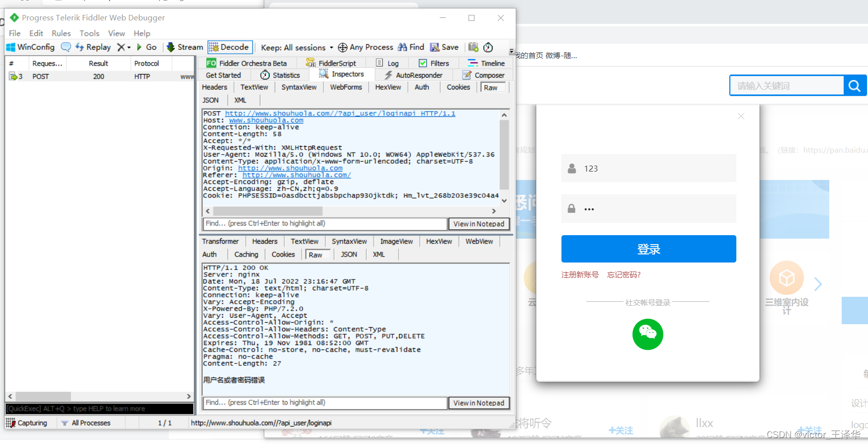The image size is (868, 444).
Task: Click 注册新账号 register link
Action: (x=580, y=274)
